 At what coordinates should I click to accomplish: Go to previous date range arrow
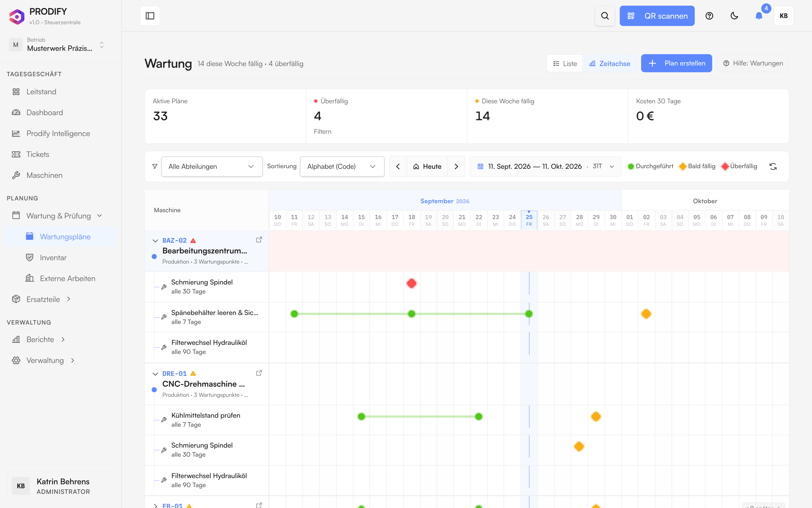pos(398,166)
